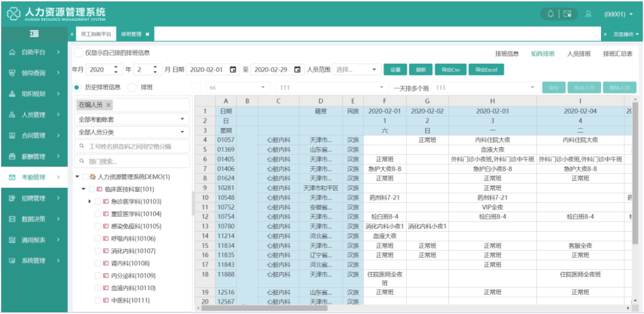Image resolution: width=644 pixels, height=314 pixels.
Task: Switch to the 员工自助平台 tab
Action: click(x=96, y=35)
